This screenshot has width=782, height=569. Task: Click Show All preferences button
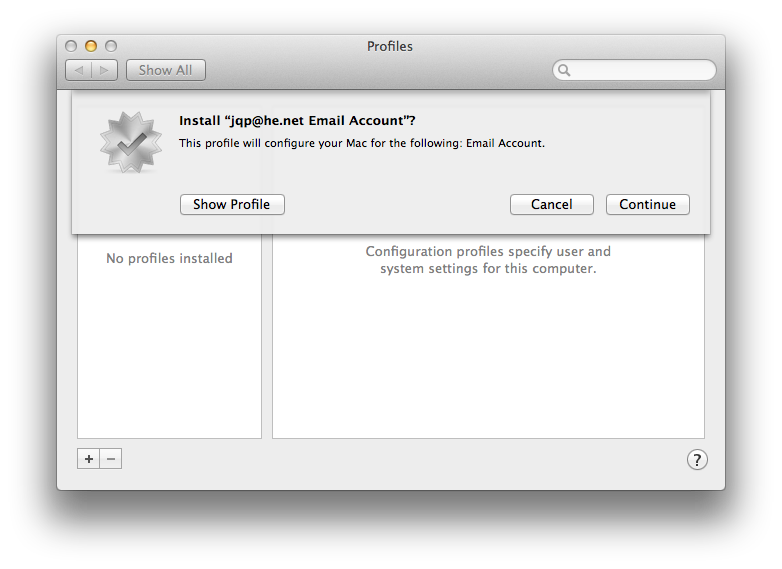click(166, 70)
